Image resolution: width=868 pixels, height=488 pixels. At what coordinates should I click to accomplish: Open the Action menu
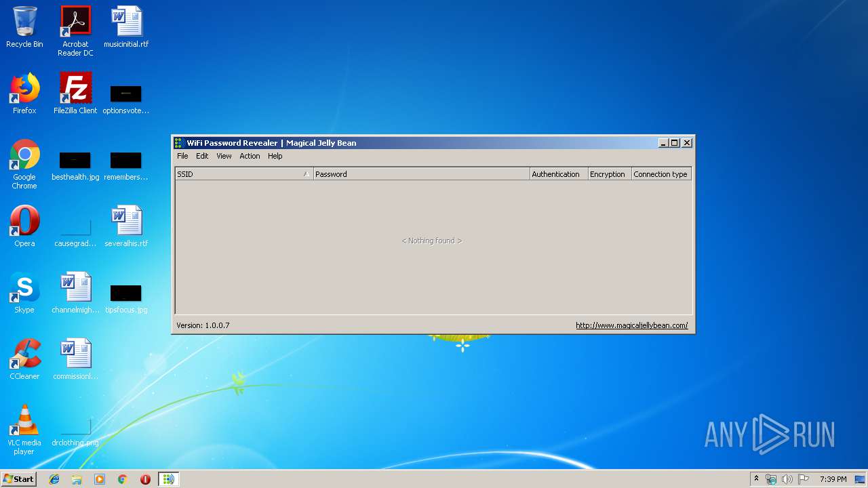click(x=250, y=156)
